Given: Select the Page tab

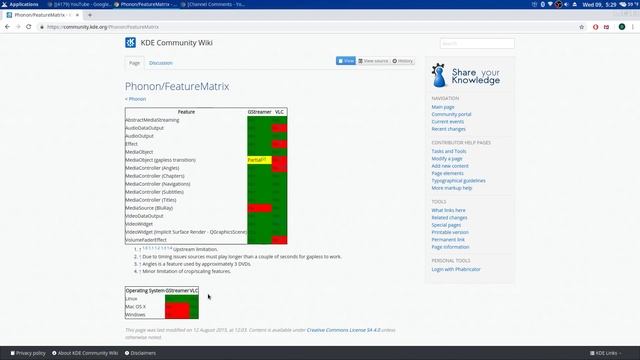Looking at the screenshot, I should pyautogui.click(x=134, y=63).
